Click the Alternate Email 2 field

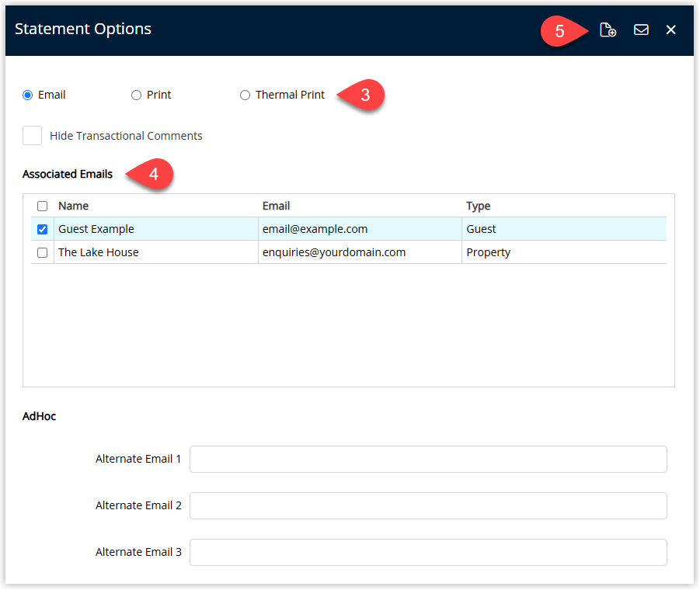point(428,505)
